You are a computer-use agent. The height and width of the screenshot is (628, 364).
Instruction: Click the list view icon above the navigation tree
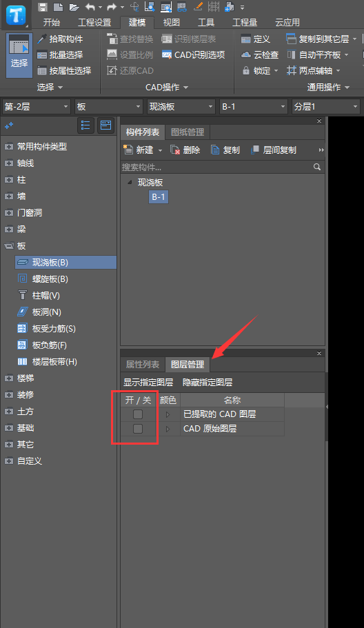click(85, 125)
